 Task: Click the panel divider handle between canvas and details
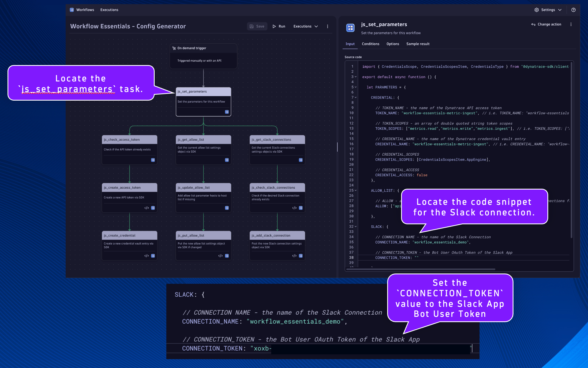point(337,147)
